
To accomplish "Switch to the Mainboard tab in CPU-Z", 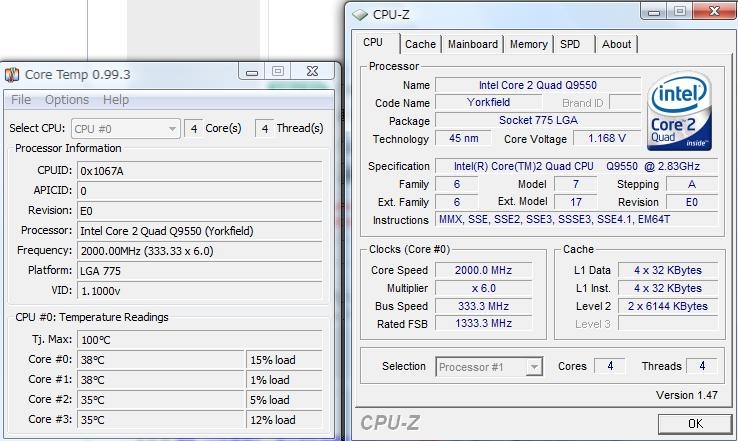I will [x=473, y=44].
